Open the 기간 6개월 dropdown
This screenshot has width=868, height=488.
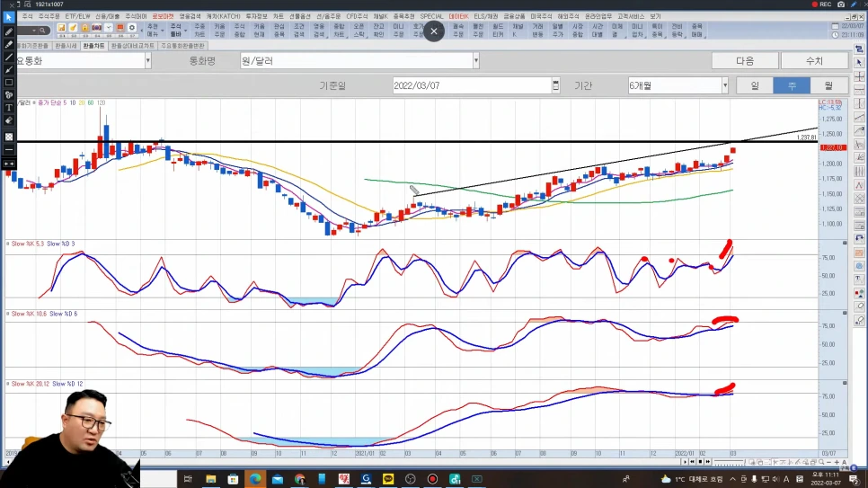(x=724, y=85)
